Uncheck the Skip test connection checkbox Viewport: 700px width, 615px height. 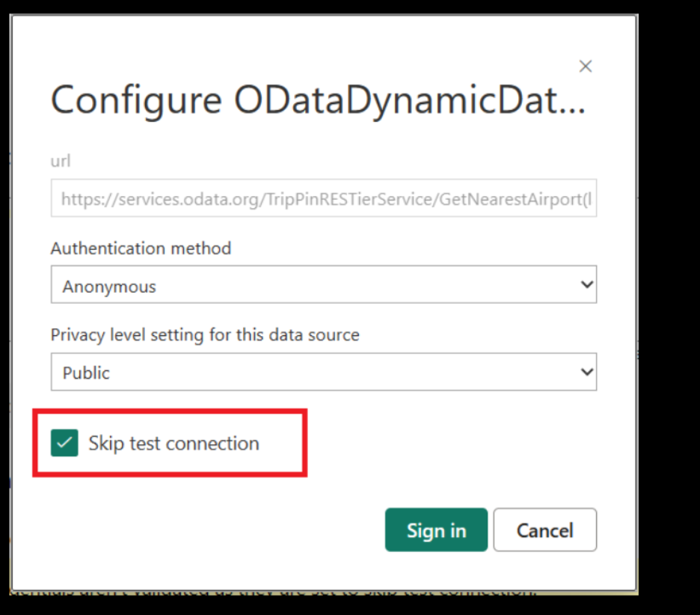(x=64, y=443)
